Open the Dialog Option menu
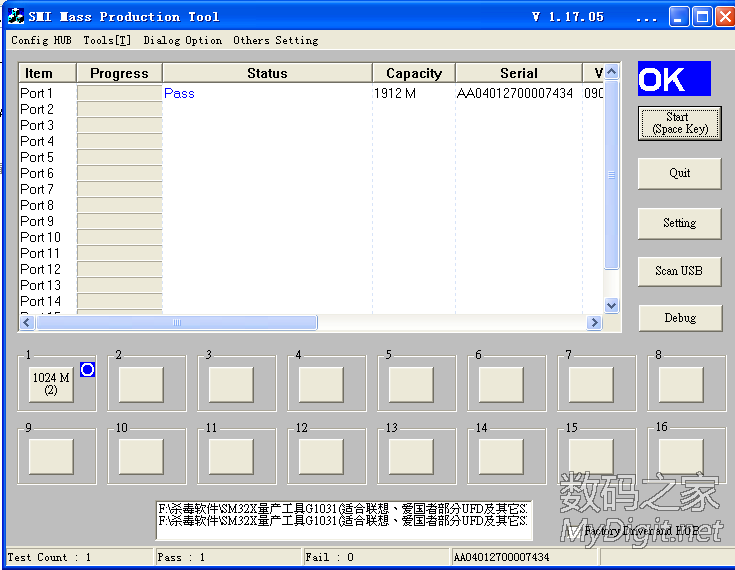735x570 pixels. point(182,40)
